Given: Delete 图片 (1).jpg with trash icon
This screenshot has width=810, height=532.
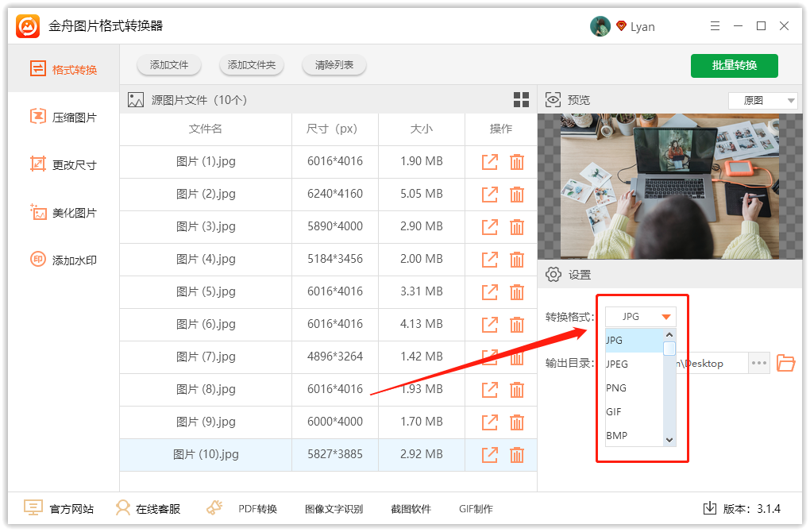Looking at the screenshot, I should 516,161.
